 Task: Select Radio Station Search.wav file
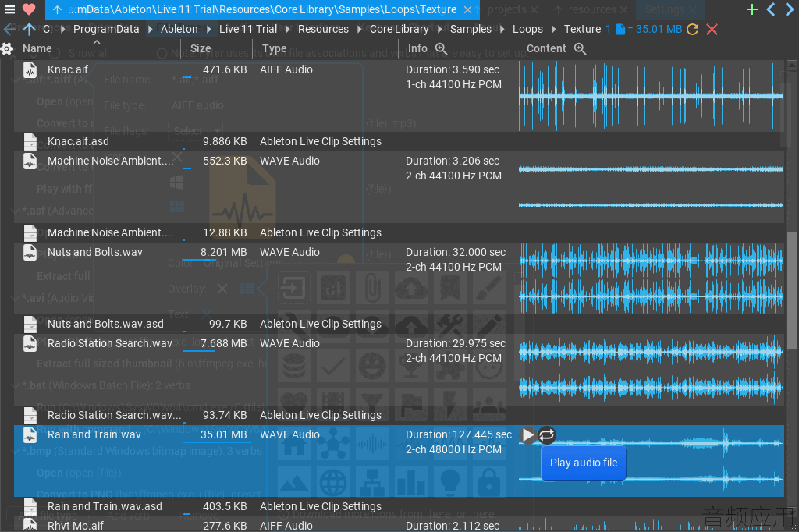(110, 343)
